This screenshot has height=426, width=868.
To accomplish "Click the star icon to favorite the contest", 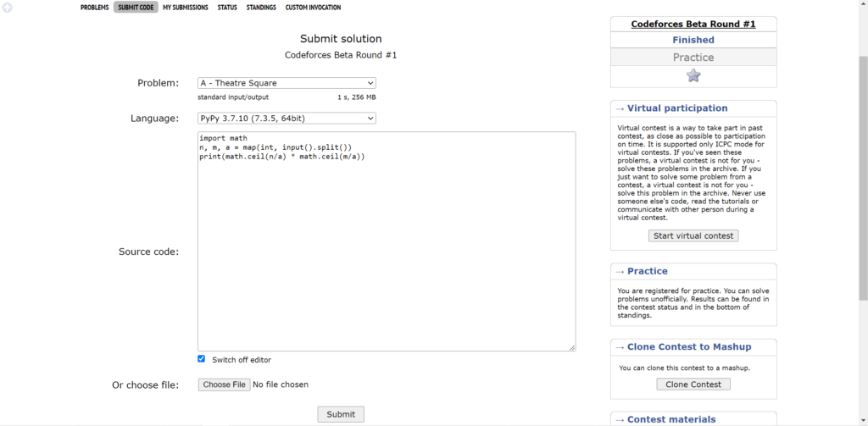I will (x=693, y=76).
